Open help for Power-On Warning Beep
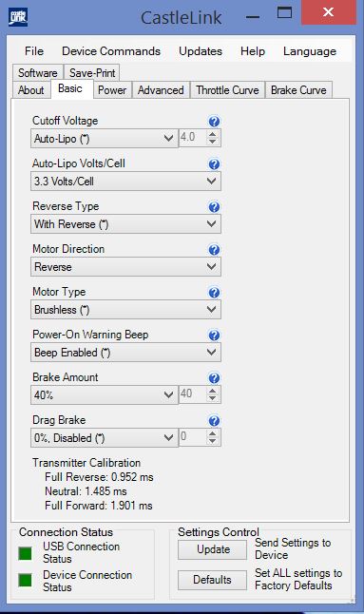This screenshot has height=614, width=364. point(214,336)
